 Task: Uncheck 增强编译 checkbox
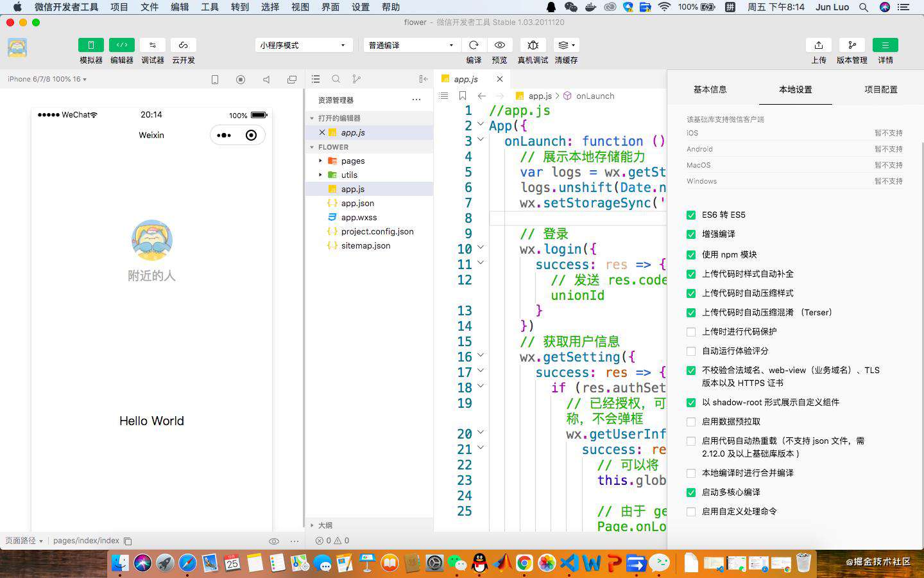tap(691, 234)
